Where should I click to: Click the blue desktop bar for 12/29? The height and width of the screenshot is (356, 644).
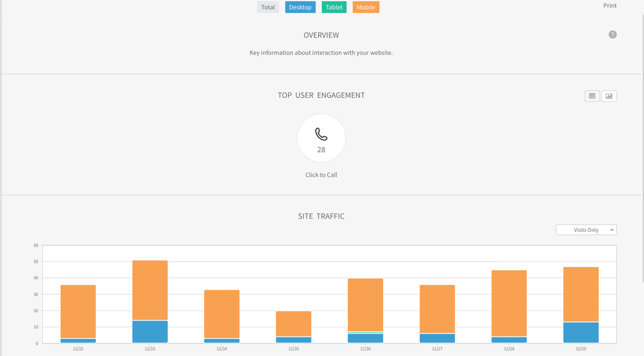tap(580, 332)
